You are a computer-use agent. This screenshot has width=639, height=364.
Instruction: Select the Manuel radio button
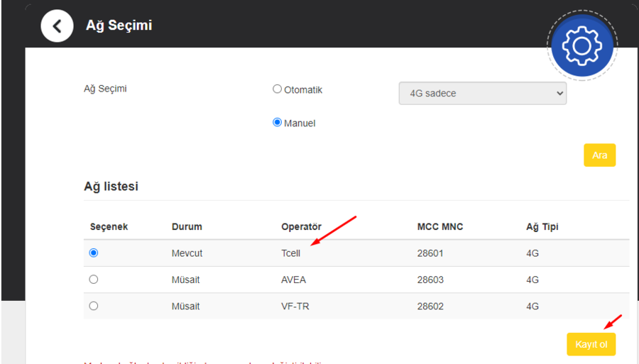(x=278, y=122)
